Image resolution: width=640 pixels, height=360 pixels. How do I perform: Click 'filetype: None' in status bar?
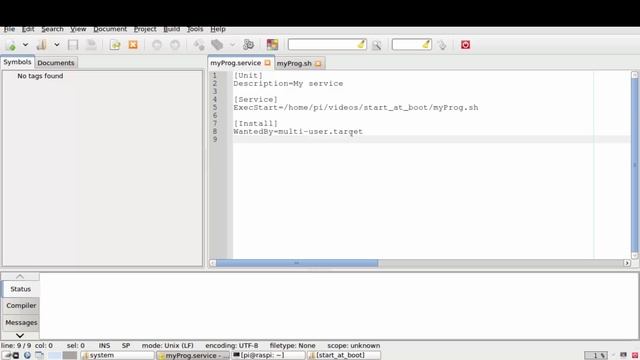click(x=292, y=345)
